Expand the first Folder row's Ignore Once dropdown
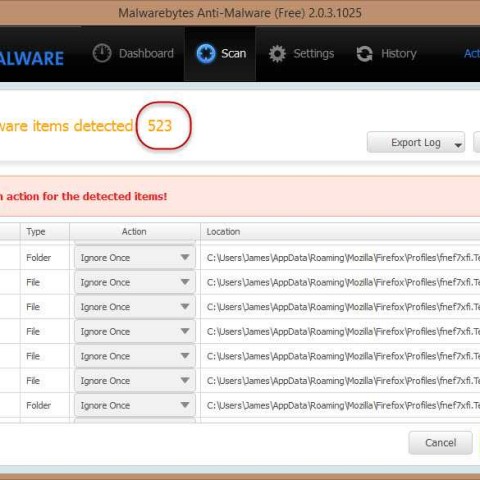The image size is (480, 480). pyautogui.click(x=135, y=258)
